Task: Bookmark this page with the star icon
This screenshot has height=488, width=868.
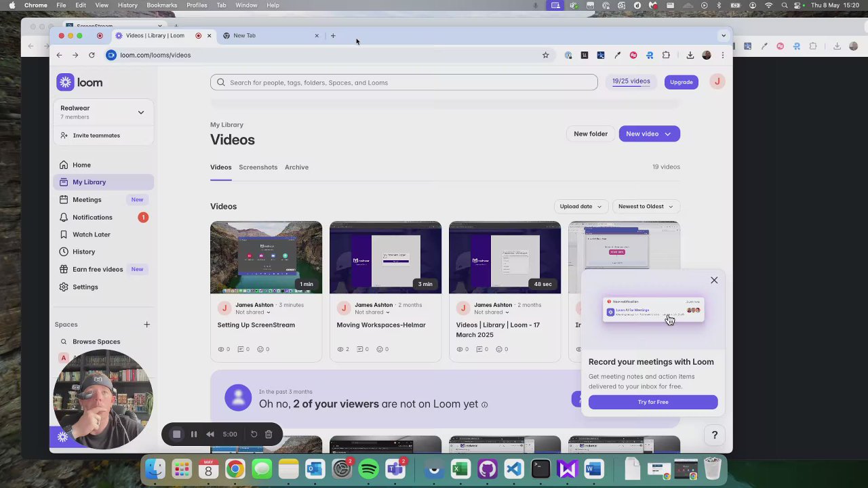Action: click(545, 55)
